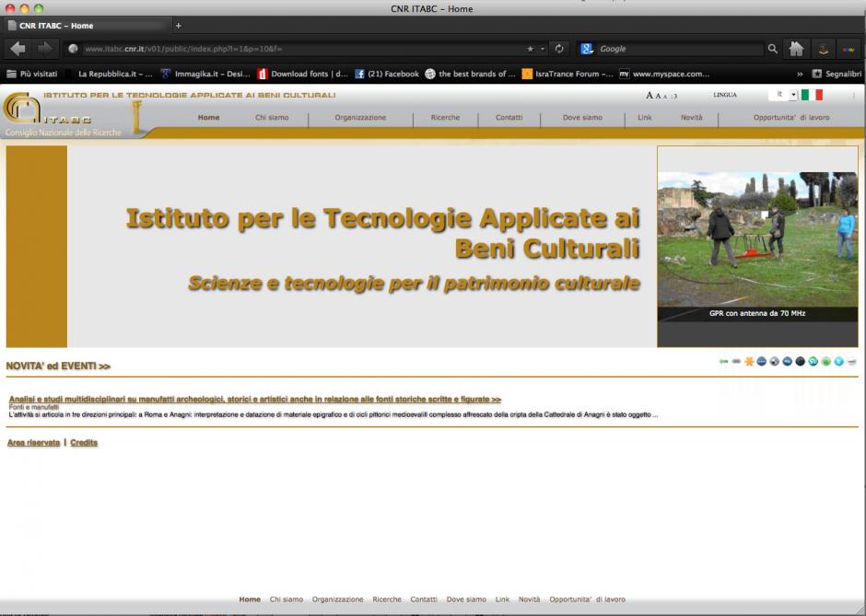Screen dimensions: 866x616
Task: Open the Segnalibri bookmarks menu
Action: 837,74
